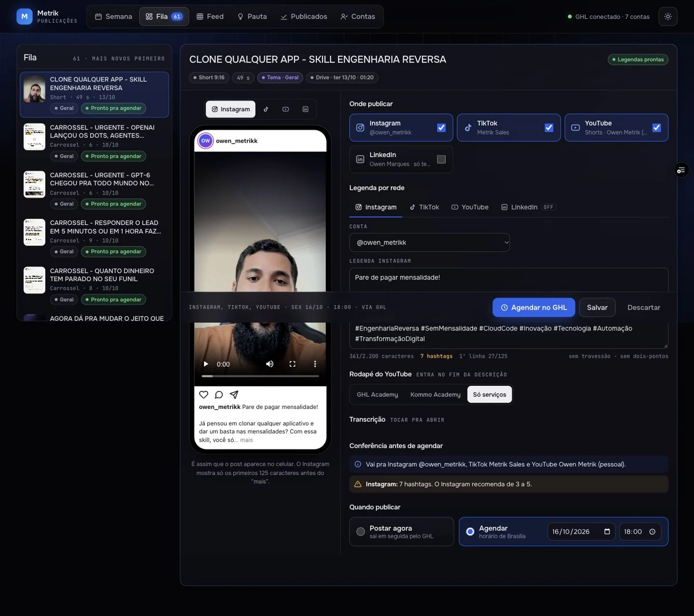Click the comment bubble icon in preview
The height and width of the screenshot is (616, 694).
coord(219,395)
